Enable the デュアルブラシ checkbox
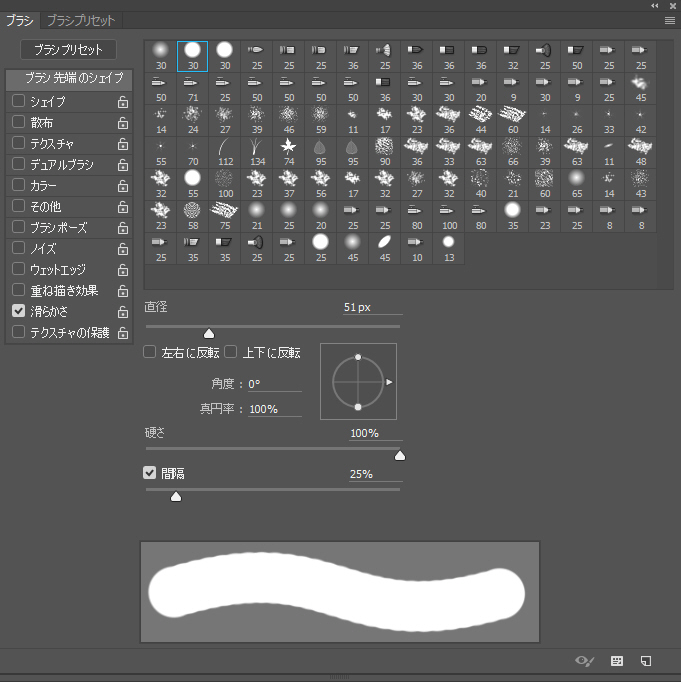The height and width of the screenshot is (682, 681). [x=18, y=164]
